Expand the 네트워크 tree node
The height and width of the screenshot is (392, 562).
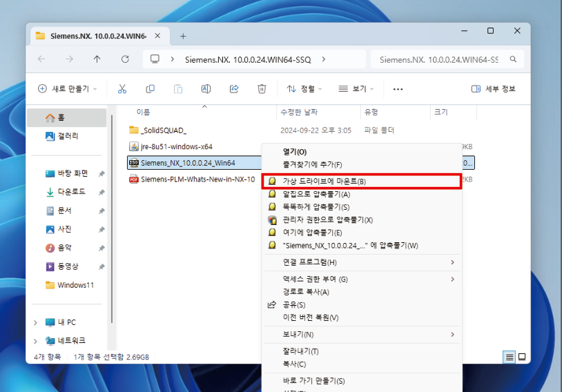pos(35,341)
